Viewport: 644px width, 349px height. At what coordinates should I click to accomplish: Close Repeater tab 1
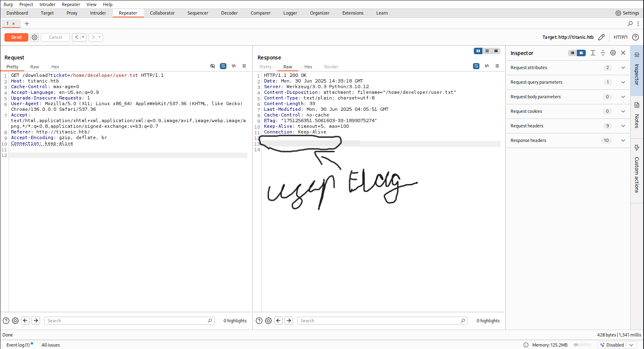[x=13, y=23]
